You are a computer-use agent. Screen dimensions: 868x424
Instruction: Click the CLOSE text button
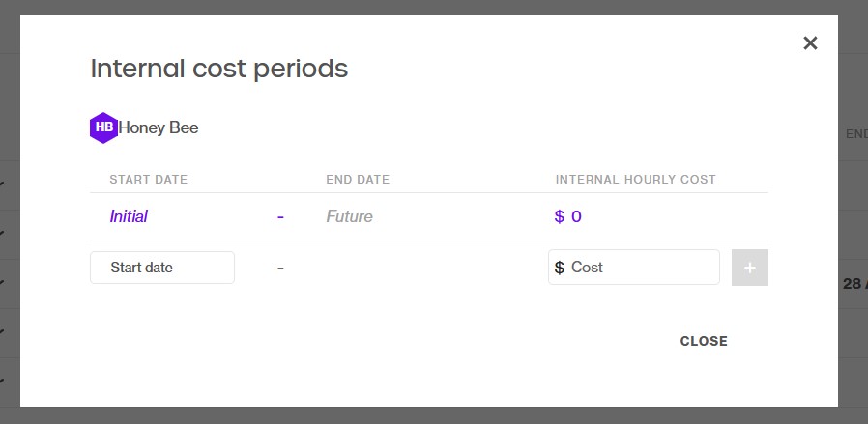704,341
